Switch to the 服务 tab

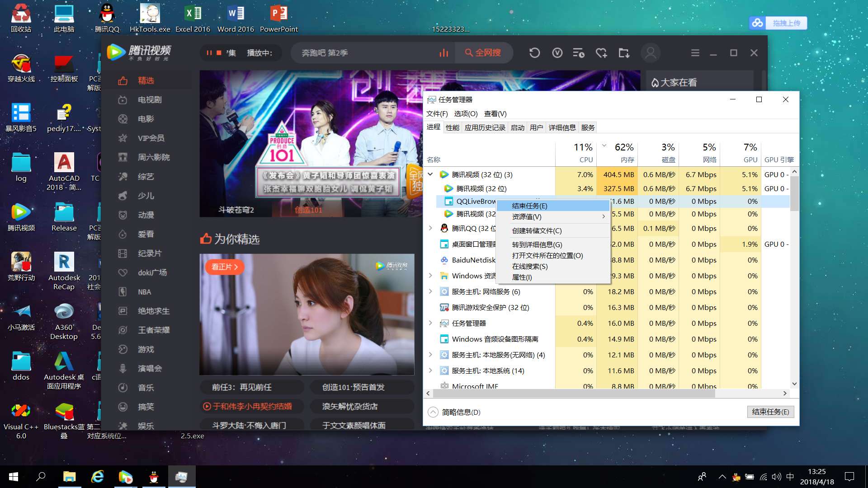tap(588, 127)
